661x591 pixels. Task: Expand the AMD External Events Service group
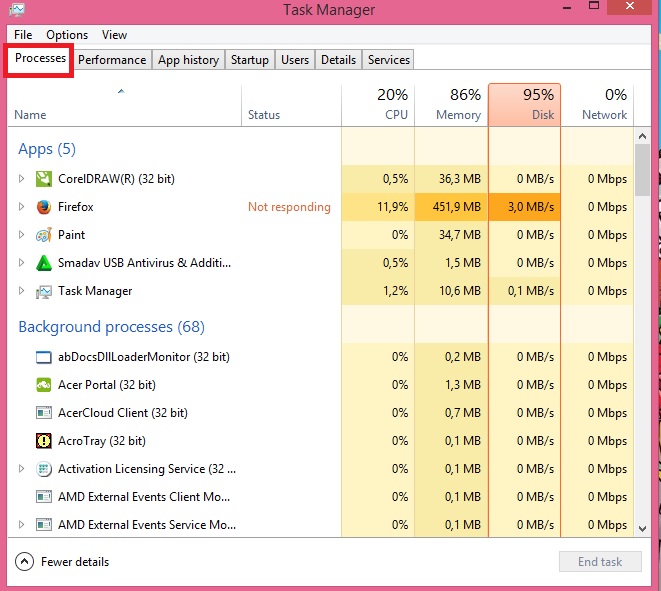[21, 524]
